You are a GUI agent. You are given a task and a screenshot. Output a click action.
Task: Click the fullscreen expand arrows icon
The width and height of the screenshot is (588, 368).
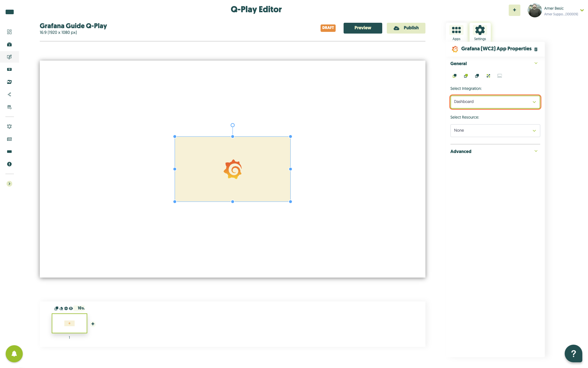[x=488, y=76]
